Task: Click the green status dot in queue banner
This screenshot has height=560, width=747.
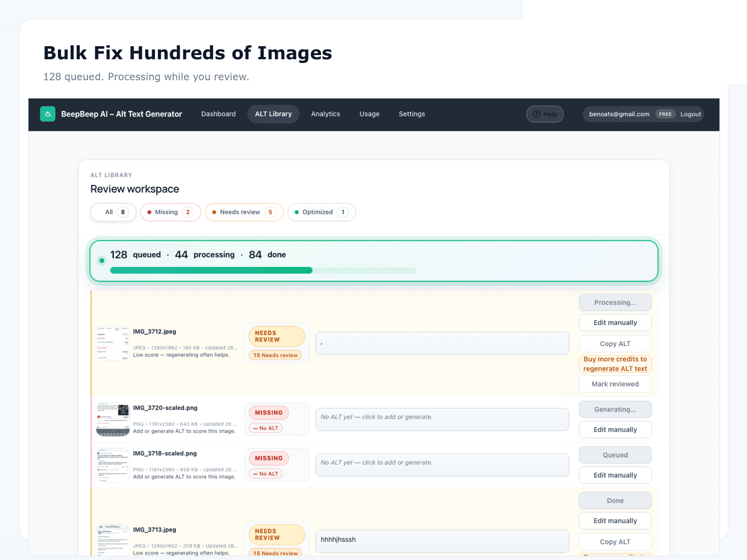Action: pos(102,260)
